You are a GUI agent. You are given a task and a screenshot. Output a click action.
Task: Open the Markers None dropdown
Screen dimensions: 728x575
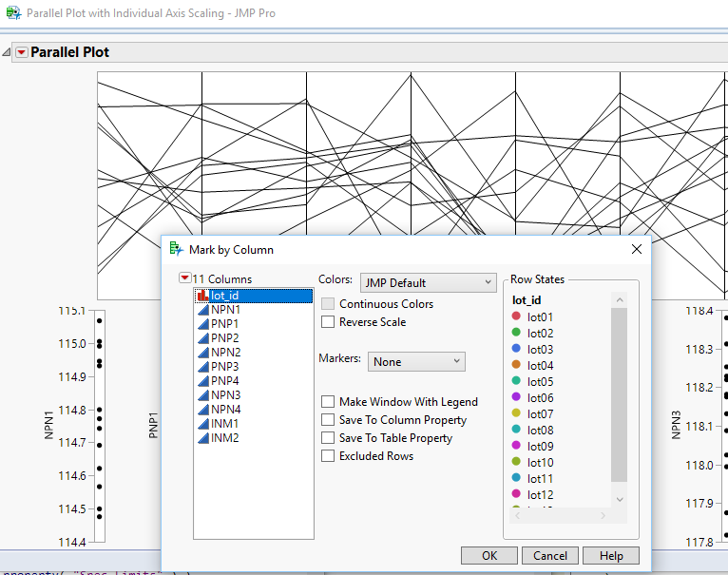416,361
